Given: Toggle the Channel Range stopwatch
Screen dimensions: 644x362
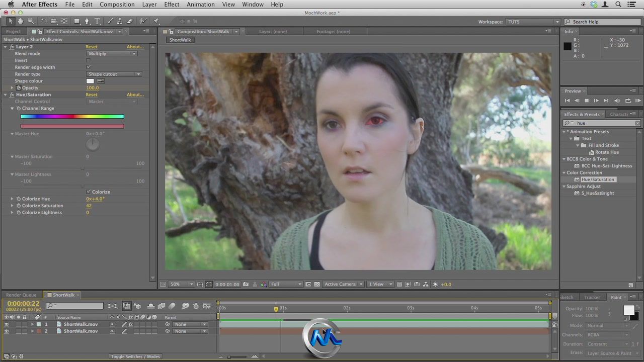Looking at the screenshot, I should tap(19, 108).
